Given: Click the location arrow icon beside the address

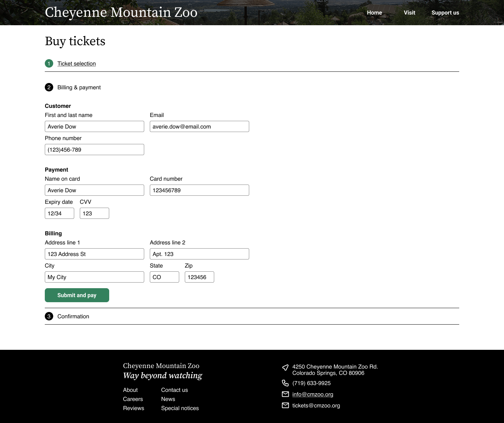Looking at the screenshot, I should 285,367.
